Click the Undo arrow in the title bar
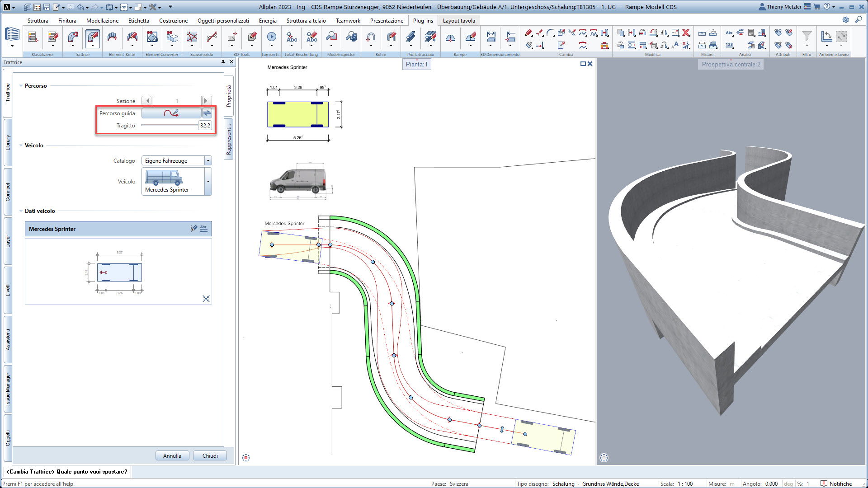This screenshot has width=868, height=488. coord(80,7)
